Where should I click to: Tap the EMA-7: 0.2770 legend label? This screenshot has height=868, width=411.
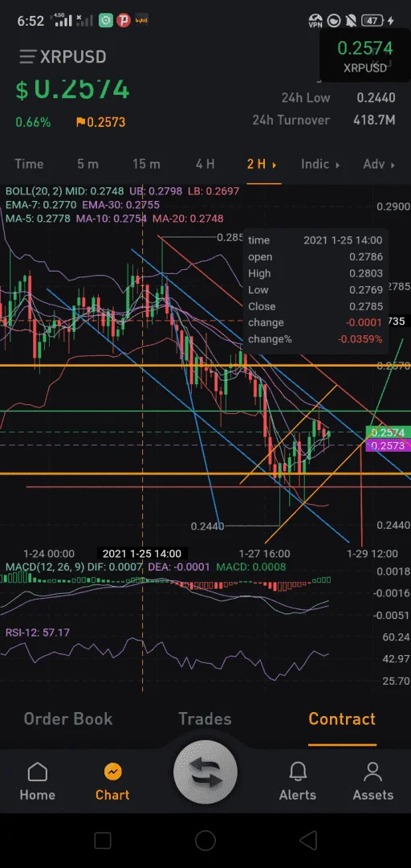tap(41, 205)
